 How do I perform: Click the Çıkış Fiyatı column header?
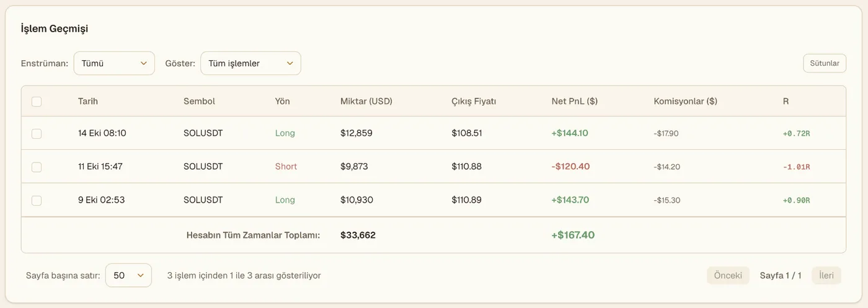coord(474,101)
